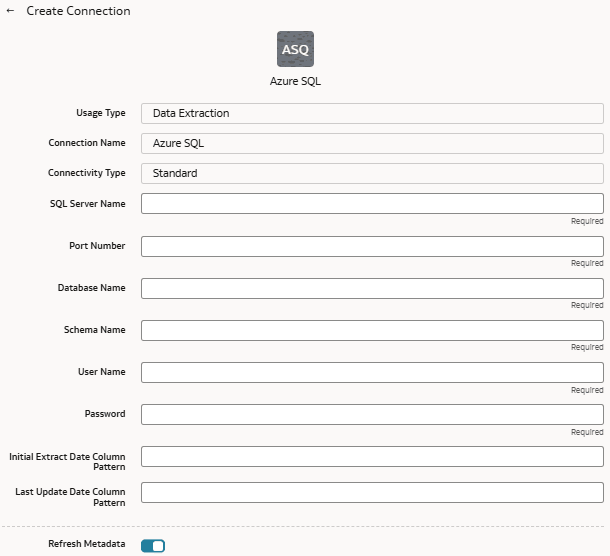
Task: Click the Initial Extract Date Column Pattern field
Action: pyautogui.click(x=372, y=456)
